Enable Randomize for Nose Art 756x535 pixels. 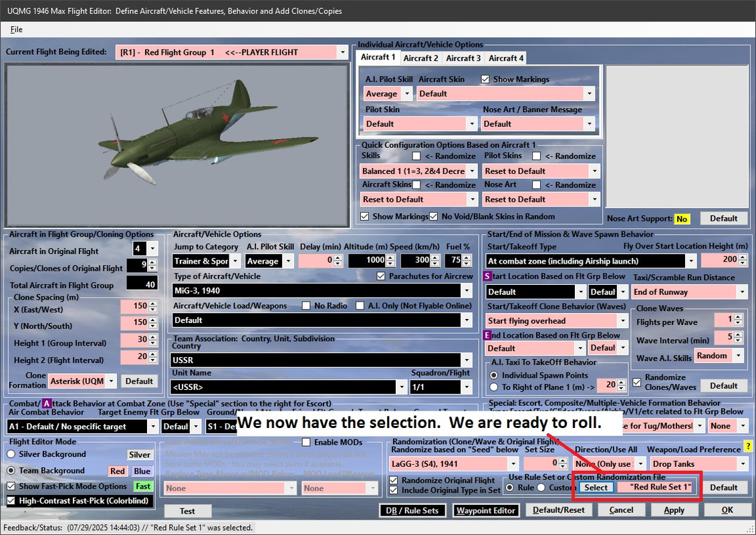pyautogui.click(x=536, y=185)
